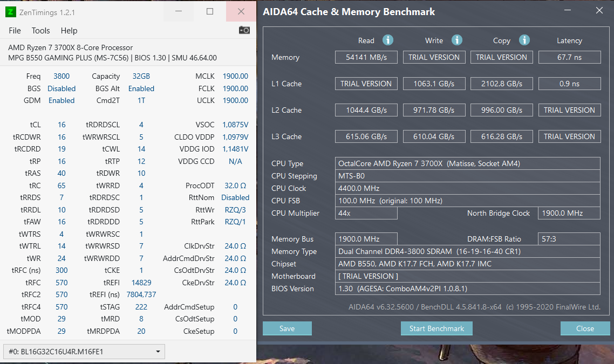Image resolution: width=614 pixels, height=364 pixels.
Task: Click the ClkDrvStr value 24.0 Ω
Action: pyautogui.click(x=235, y=246)
